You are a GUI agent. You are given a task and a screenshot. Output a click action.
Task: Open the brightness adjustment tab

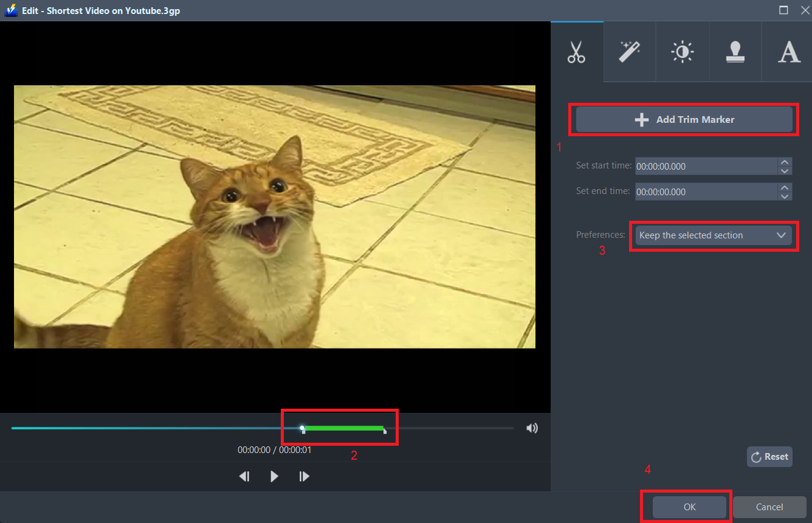click(x=683, y=52)
